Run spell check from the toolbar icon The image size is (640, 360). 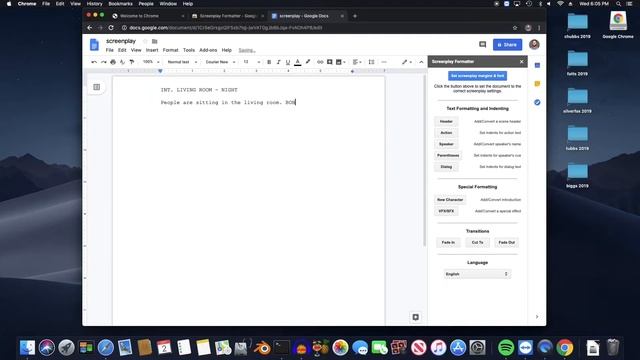point(122,62)
